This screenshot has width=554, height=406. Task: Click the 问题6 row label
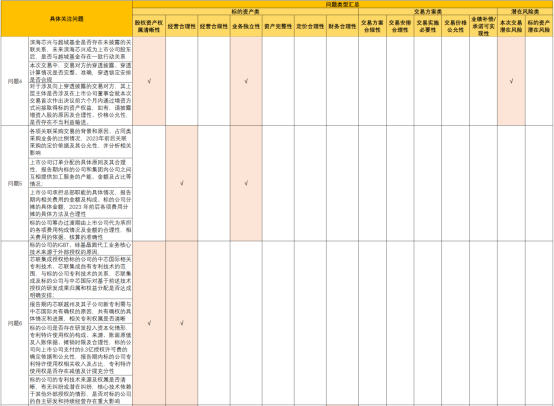[x=15, y=323]
